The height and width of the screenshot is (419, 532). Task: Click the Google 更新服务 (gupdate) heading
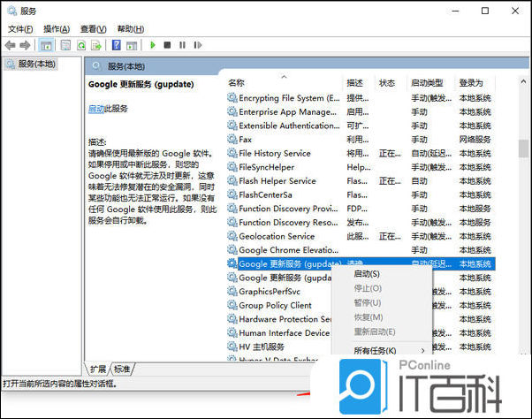pos(141,84)
